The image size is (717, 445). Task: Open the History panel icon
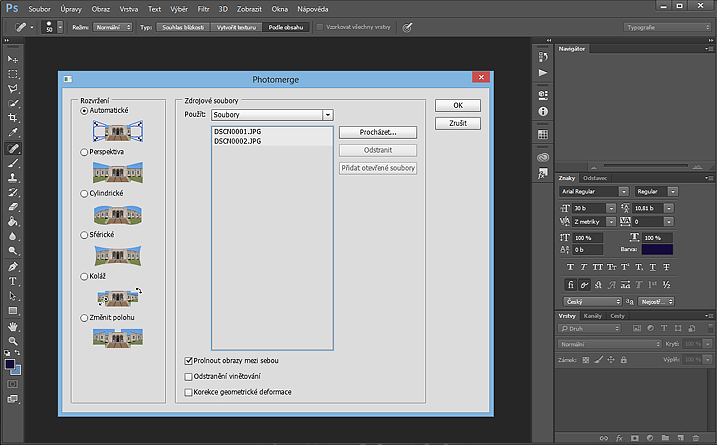pos(543,57)
